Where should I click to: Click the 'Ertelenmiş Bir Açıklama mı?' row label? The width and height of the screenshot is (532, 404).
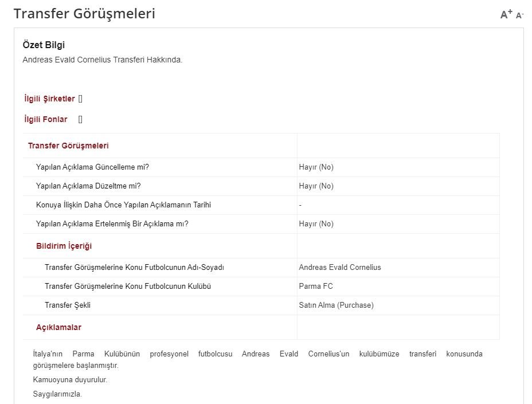coord(112,223)
